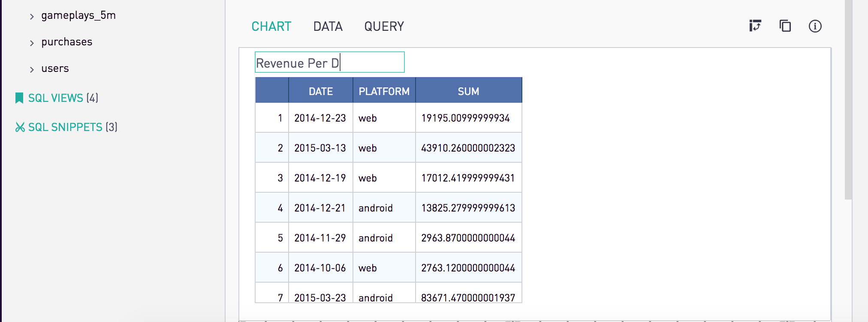Select date cell 2015-03-13
The width and height of the screenshot is (868, 322).
tap(320, 148)
